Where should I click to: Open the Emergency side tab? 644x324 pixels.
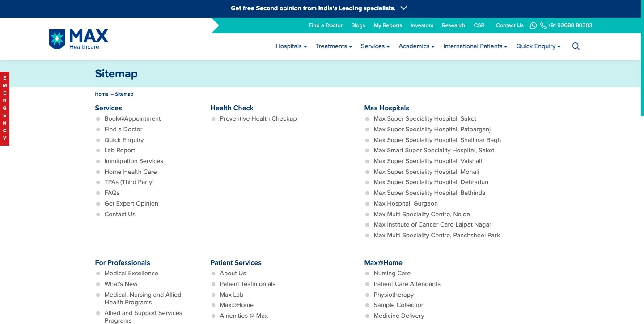4,109
